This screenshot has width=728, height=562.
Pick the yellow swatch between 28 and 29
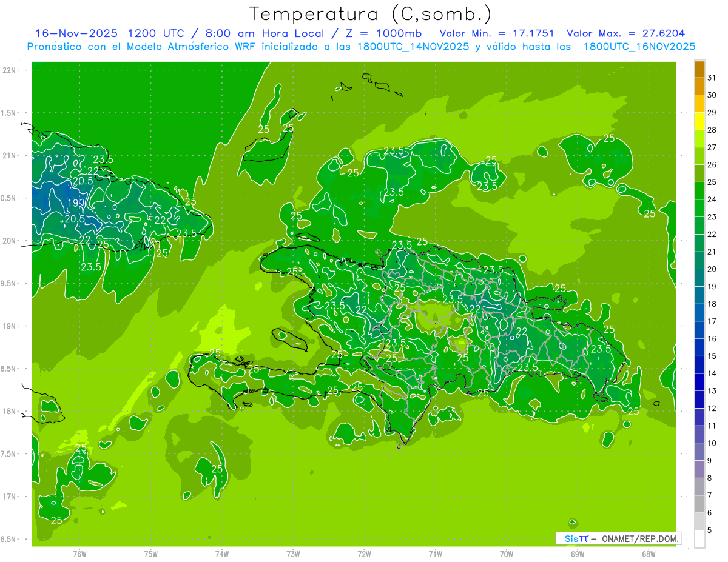tap(699, 121)
